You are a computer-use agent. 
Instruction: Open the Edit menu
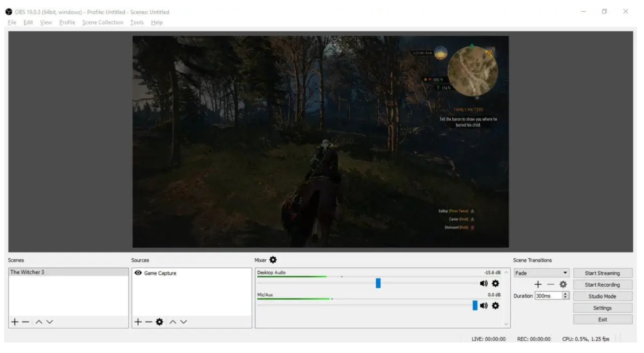[x=28, y=23]
